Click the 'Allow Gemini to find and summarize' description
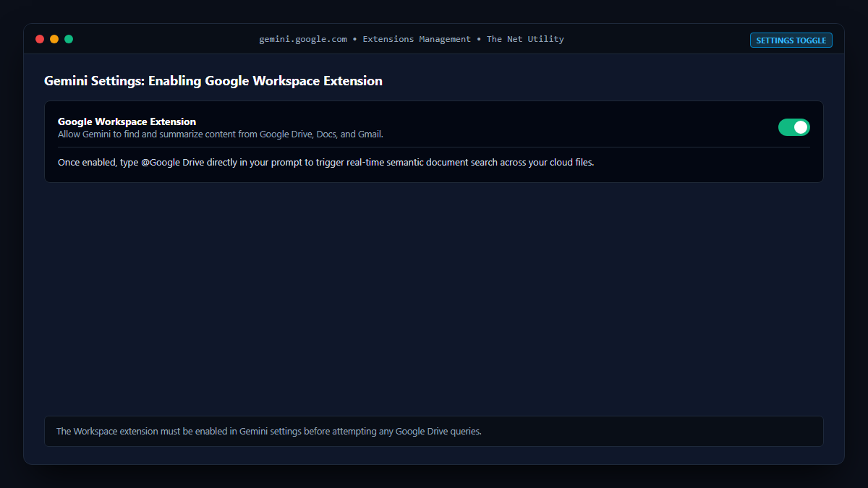The width and height of the screenshot is (868, 488). [x=221, y=134]
